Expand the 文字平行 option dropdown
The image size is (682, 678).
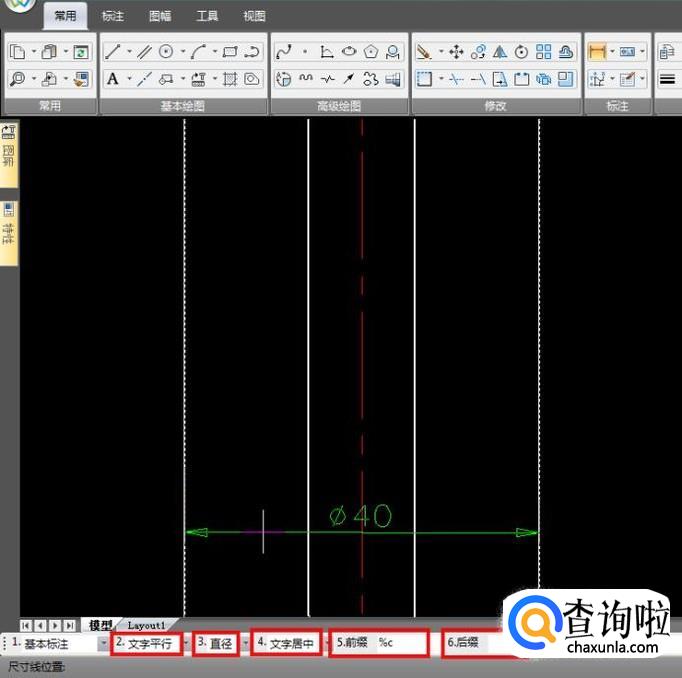pos(186,644)
